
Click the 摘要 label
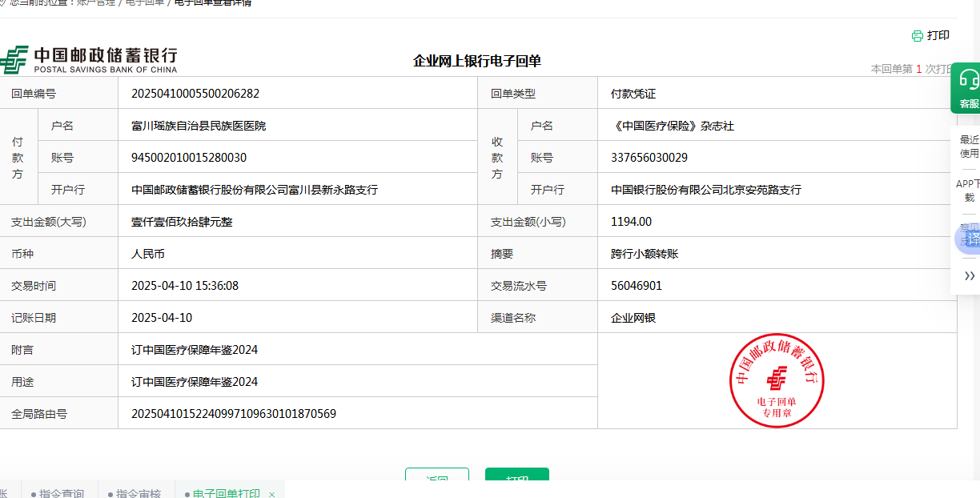pyautogui.click(x=502, y=254)
